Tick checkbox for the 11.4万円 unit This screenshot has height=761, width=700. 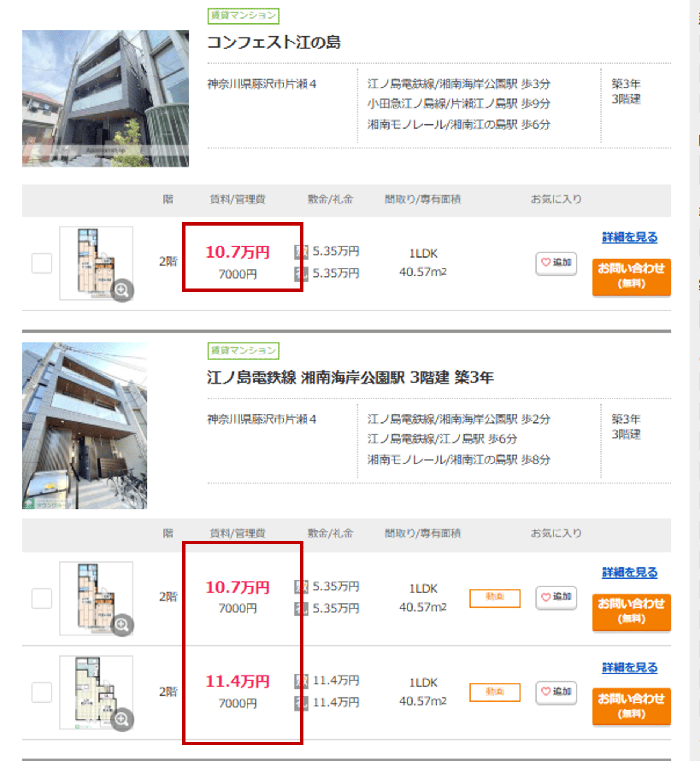click(x=42, y=692)
